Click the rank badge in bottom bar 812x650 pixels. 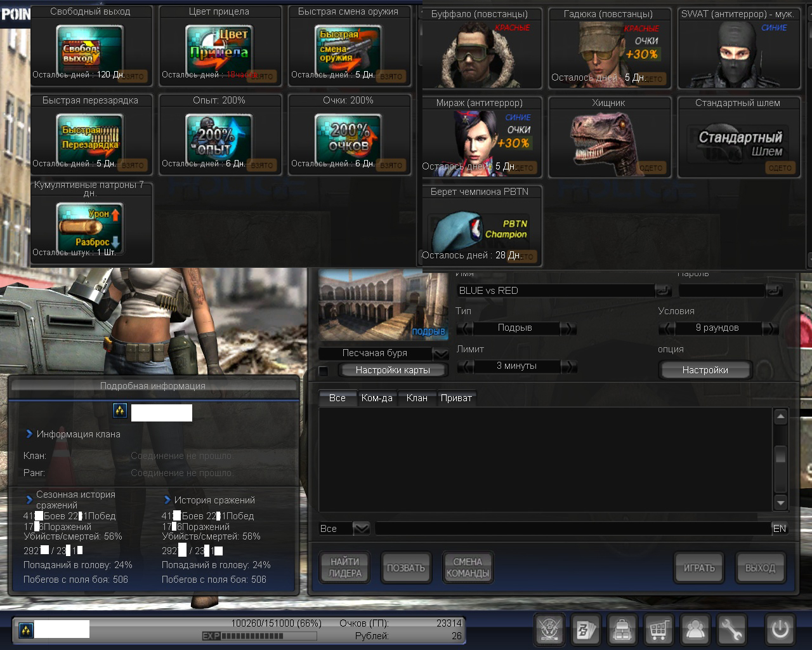tap(25, 630)
